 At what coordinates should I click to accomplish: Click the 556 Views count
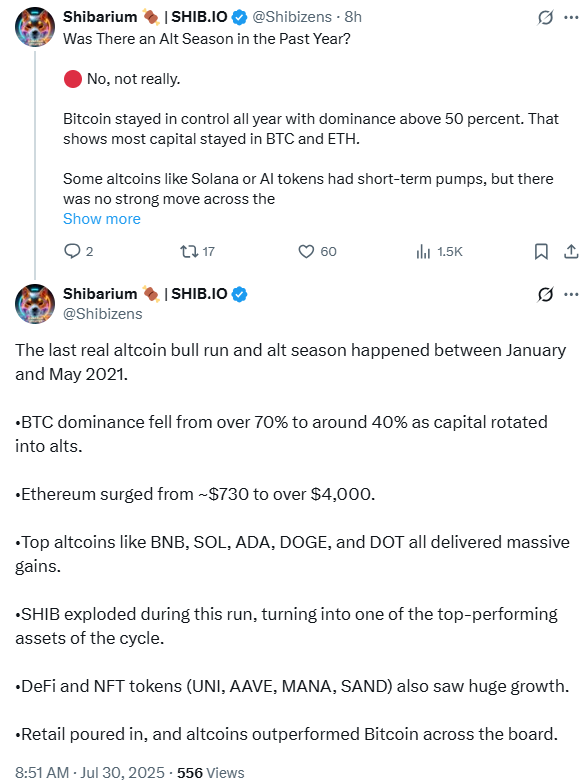pyautogui.click(x=211, y=772)
